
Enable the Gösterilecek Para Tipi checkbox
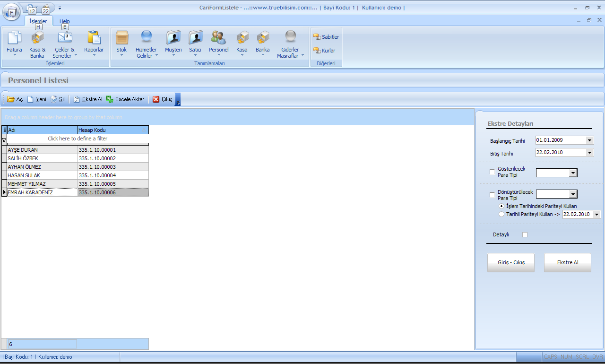point(493,172)
